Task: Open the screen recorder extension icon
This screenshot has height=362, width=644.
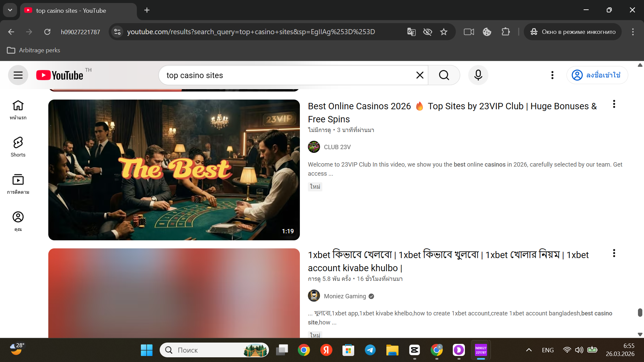Action: (x=469, y=32)
